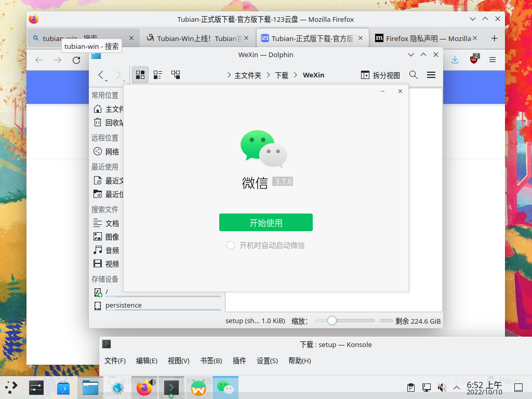Click the green 开始使用 button in WeChat
Image resolution: width=532 pixels, height=399 pixels.
tap(265, 222)
